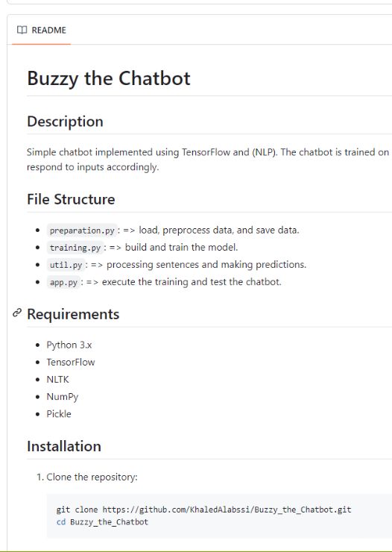Click the NLTK requirement item
Viewport: 392px width, 552px height.
[x=57, y=380]
